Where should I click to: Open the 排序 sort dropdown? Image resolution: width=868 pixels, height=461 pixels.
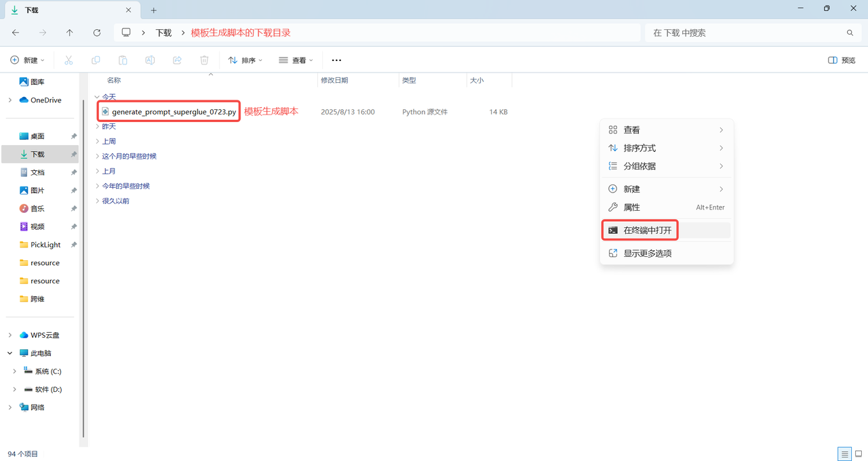point(245,60)
